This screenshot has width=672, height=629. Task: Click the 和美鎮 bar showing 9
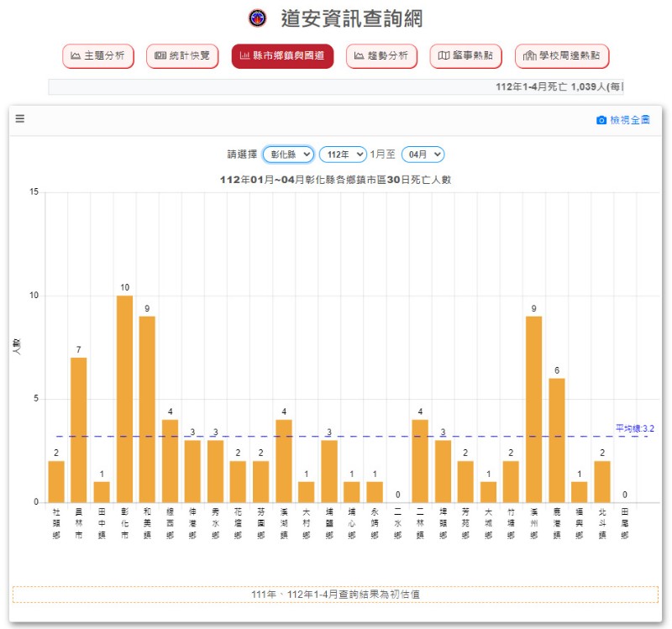click(147, 409)
